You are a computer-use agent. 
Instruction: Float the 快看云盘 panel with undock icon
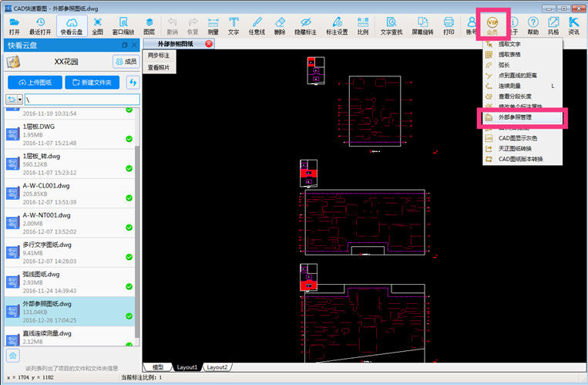tap(125, 45)
